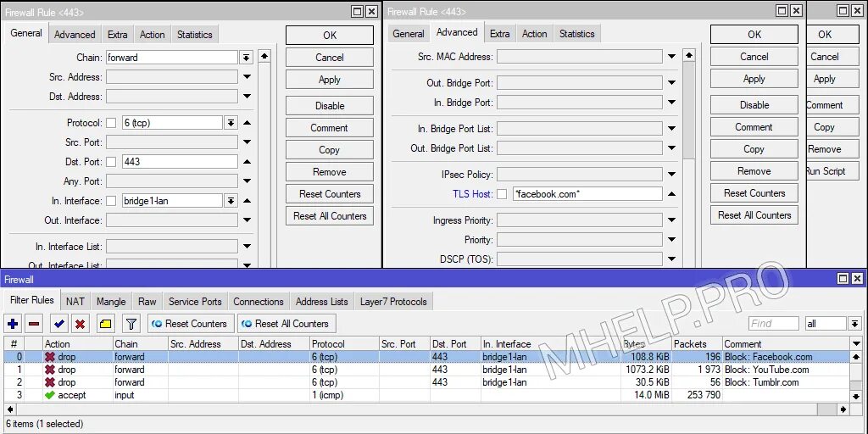
Task: Click Reset All Counters in middle rule window
Action: point(754,215)
